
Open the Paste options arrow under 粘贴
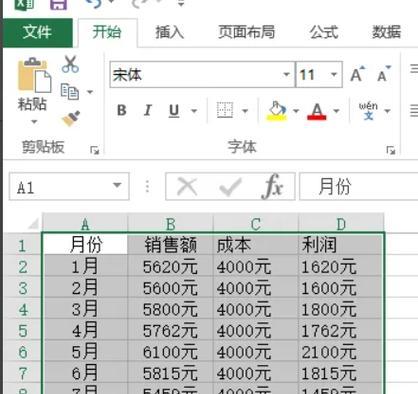click(x=34, y=121)
